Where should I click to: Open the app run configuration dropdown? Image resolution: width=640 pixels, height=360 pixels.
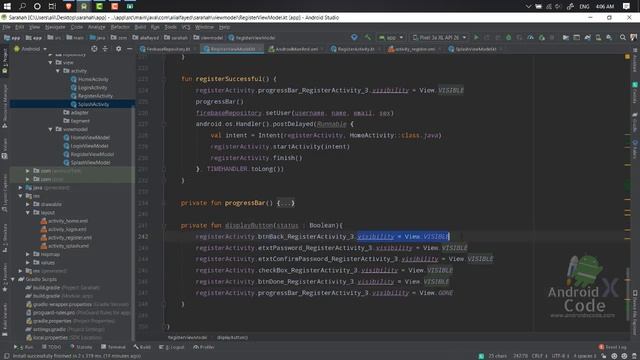(x=391, y=38)
